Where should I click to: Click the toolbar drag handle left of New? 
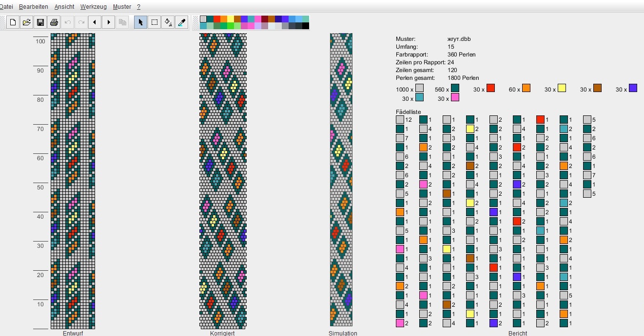(2, 22)
